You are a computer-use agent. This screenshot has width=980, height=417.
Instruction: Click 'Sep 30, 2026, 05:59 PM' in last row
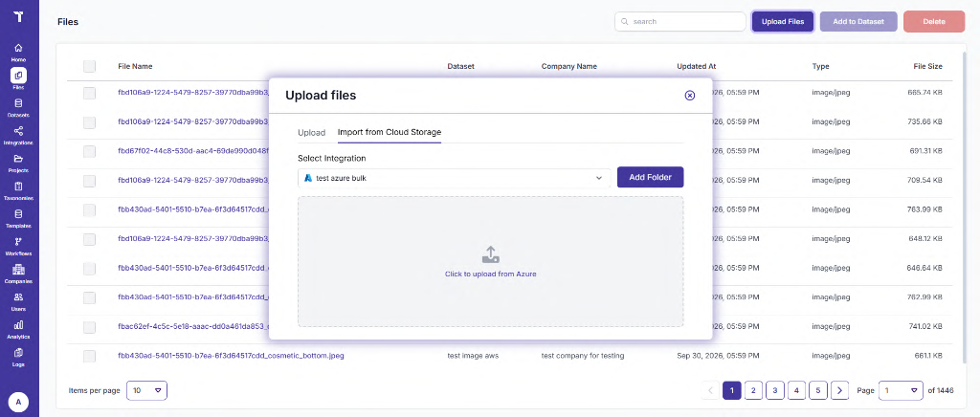point(716,357)
